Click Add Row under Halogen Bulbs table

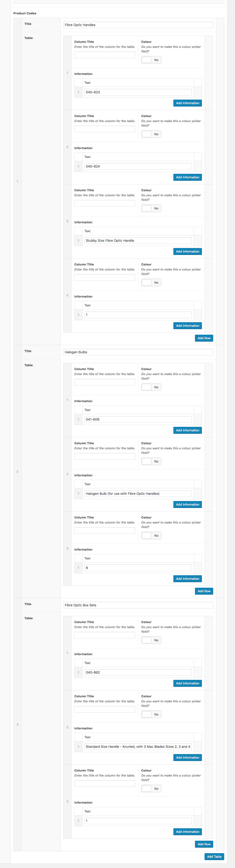point(204,591)
